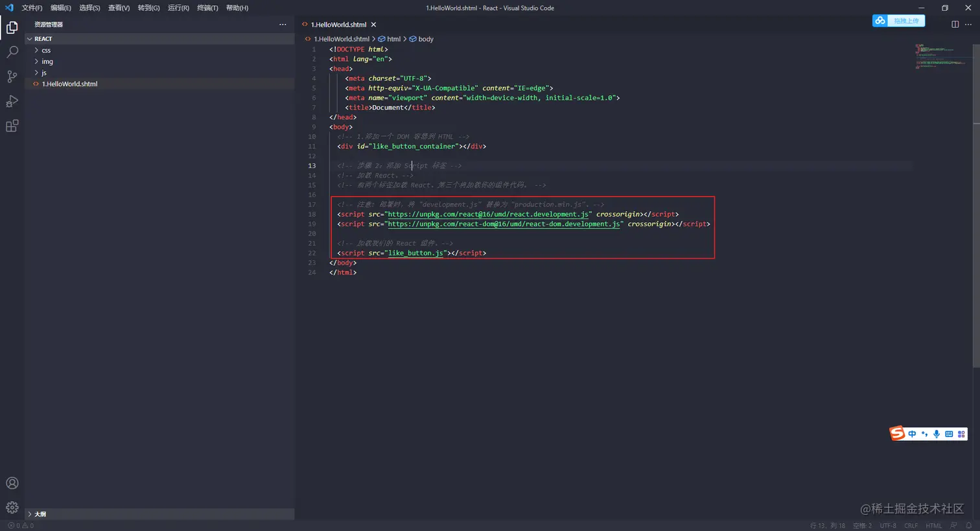Toggle Sogou Chinese/English mode 中

[x=912, y=434]
